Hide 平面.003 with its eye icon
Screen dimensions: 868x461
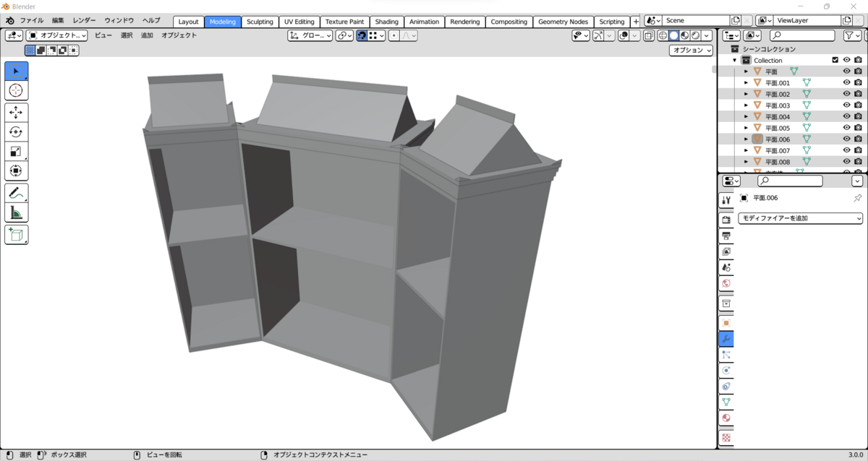847,105
